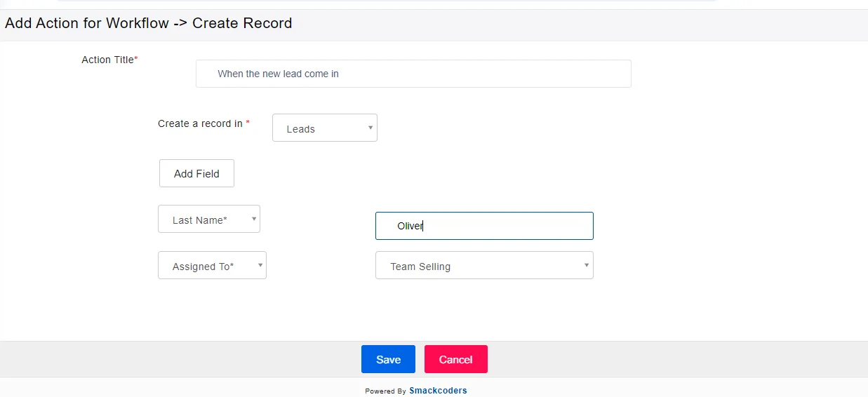Click the arrow on Team Selling selector
Viewport: 868px width, 397px height.
pos(587,265)
